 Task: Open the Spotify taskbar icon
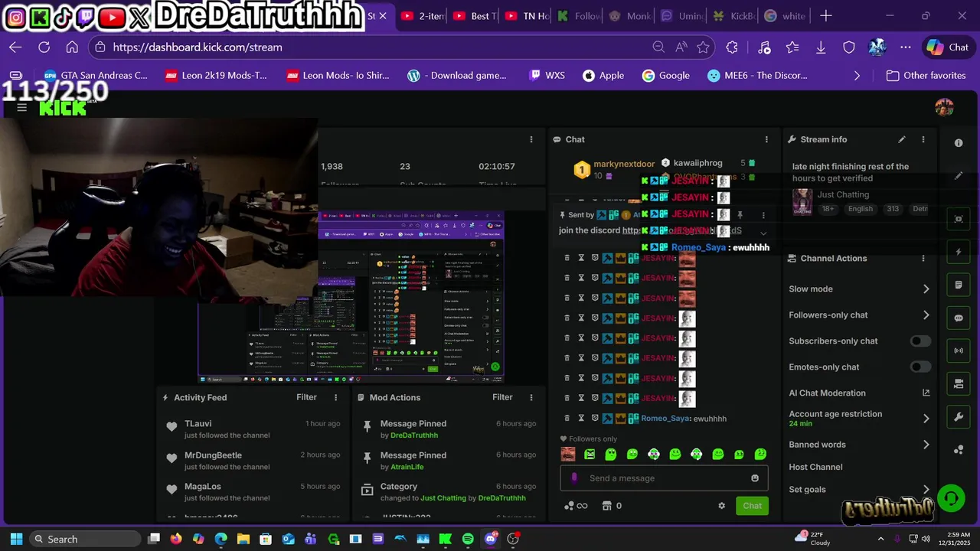(x=468, y=539)
